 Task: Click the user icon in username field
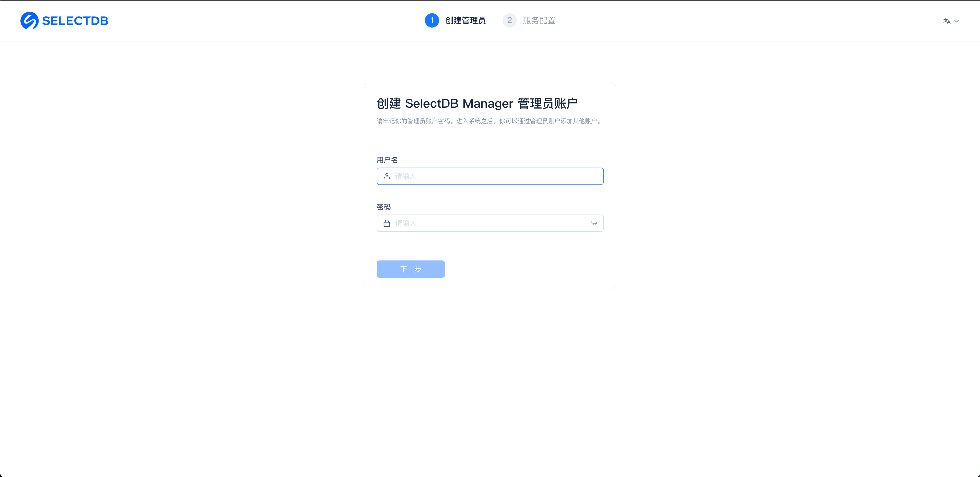coord(387,176)
